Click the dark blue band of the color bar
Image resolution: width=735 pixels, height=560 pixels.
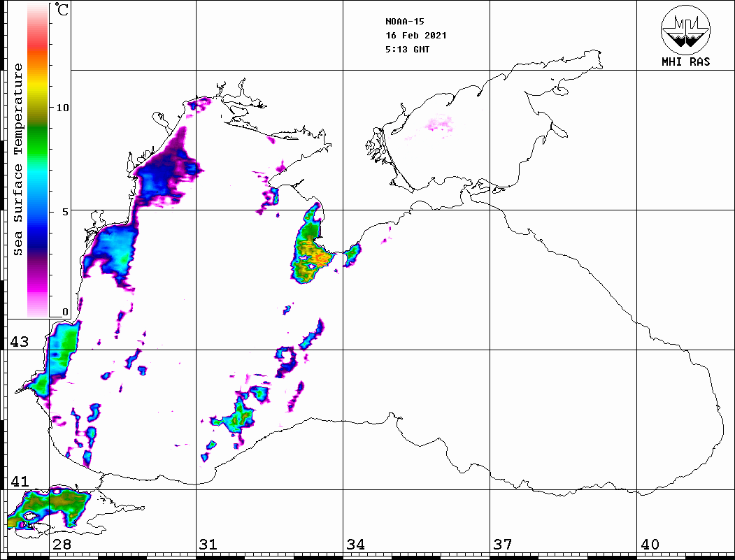click(x=38, y=239)
